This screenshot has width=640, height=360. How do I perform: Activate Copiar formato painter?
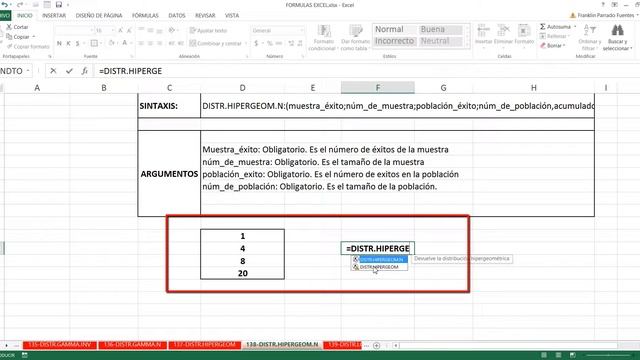[x=28, y=47]
